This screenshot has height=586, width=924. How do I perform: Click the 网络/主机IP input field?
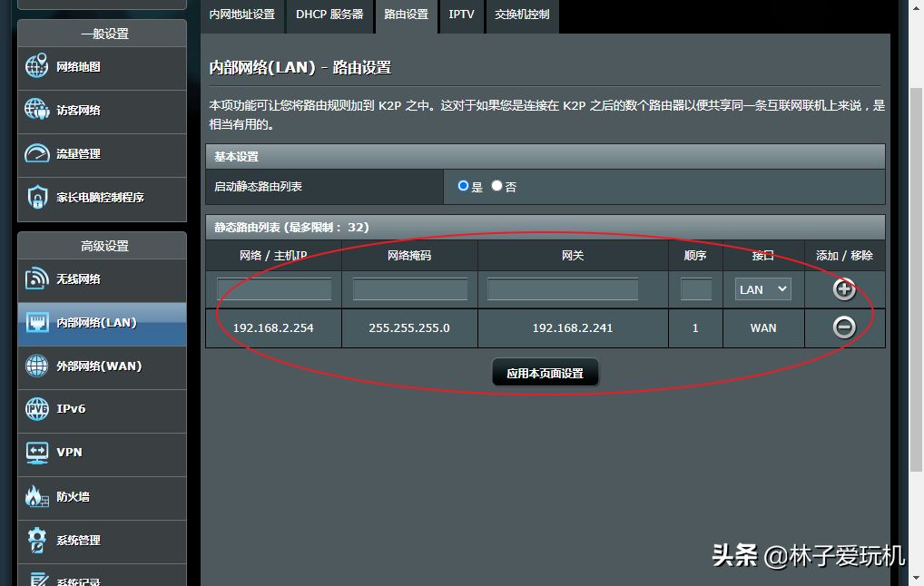(x=274, y=289)
